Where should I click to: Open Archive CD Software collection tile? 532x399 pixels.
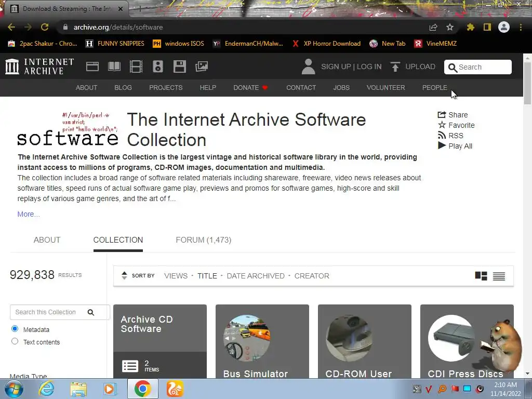tap(160, 341)
